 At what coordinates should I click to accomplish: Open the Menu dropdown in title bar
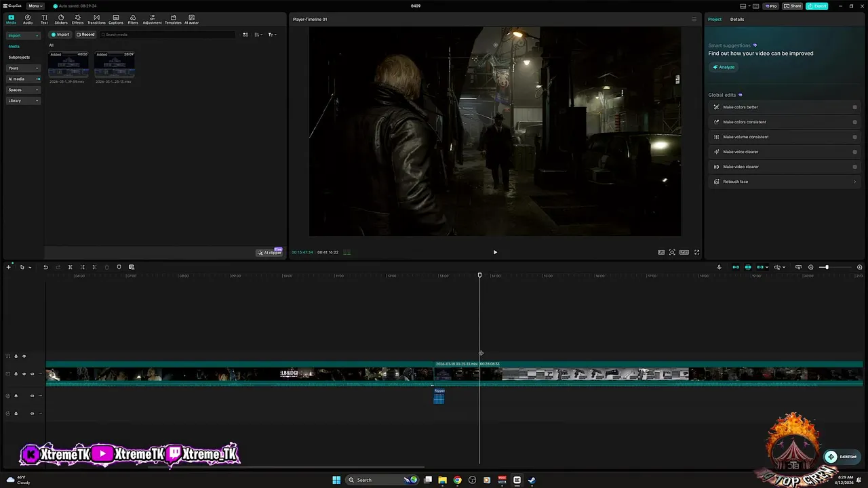click(x=35, y=6)
